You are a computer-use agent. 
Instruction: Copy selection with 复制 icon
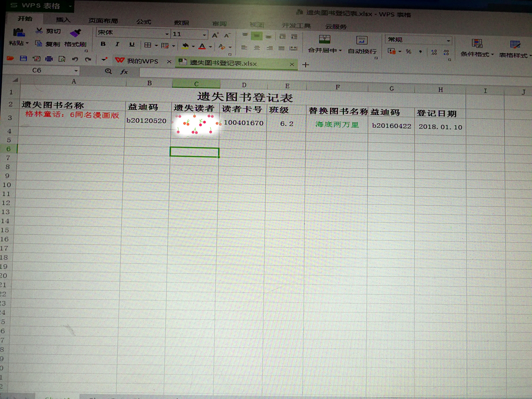[38, 43]
